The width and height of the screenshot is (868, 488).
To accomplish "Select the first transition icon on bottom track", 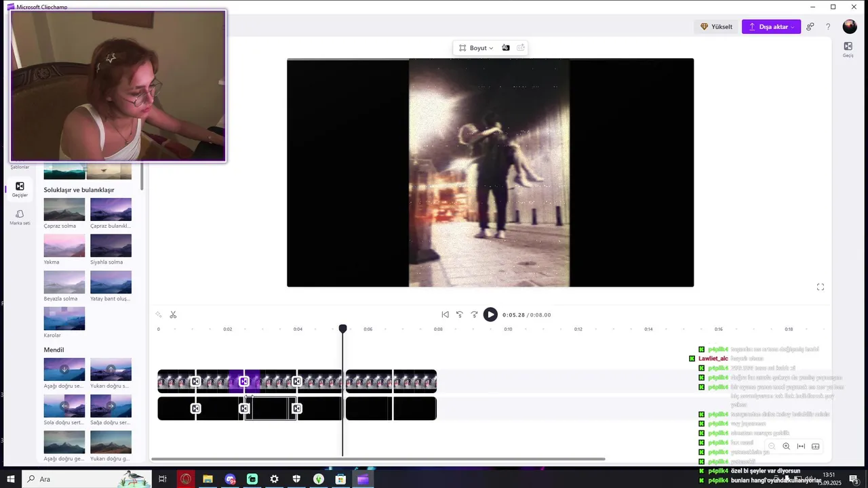I will pyautogui.click(x=195, y=409).
